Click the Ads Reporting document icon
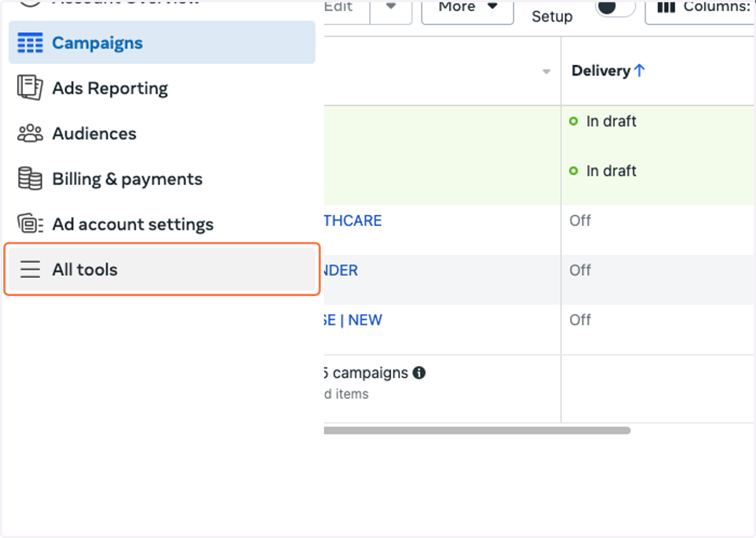Viewport: 756px width, 538px height. (x=30, y=88)
